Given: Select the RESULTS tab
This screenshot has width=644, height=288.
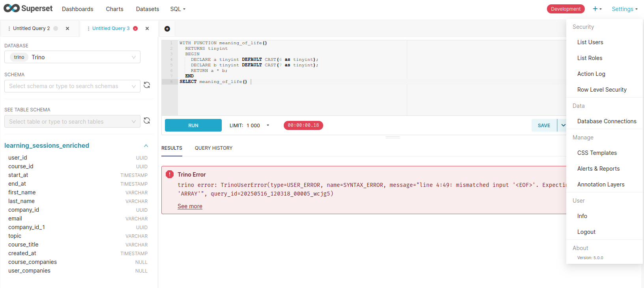Looking at the screenshot, I should click(172, 148).
